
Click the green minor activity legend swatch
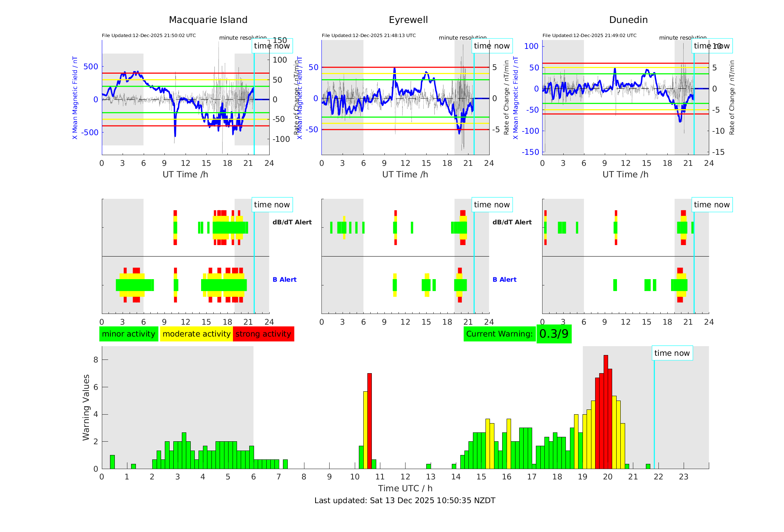(x=129, y=334)
